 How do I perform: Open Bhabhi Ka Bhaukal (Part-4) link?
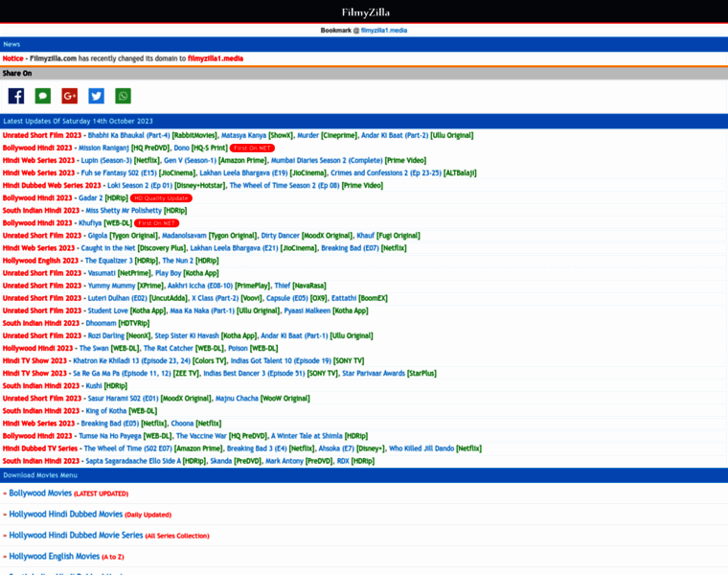pos(129,135)
